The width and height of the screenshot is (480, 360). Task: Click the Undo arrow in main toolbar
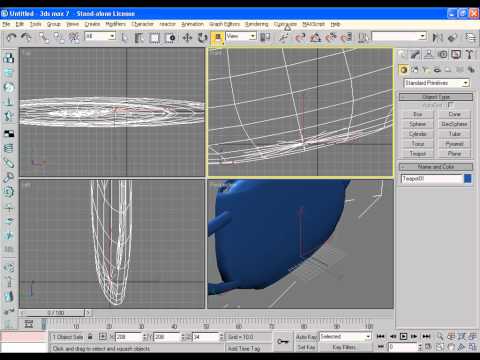pos(11,37)
